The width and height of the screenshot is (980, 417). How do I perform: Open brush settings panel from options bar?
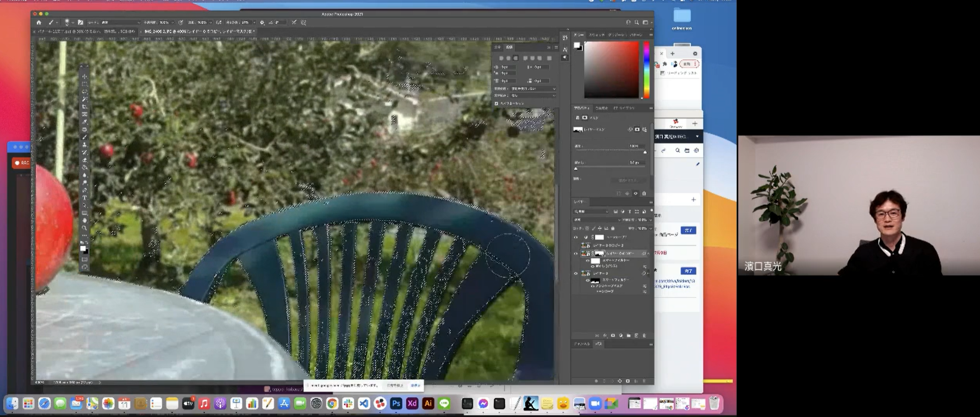pos(80,22)
